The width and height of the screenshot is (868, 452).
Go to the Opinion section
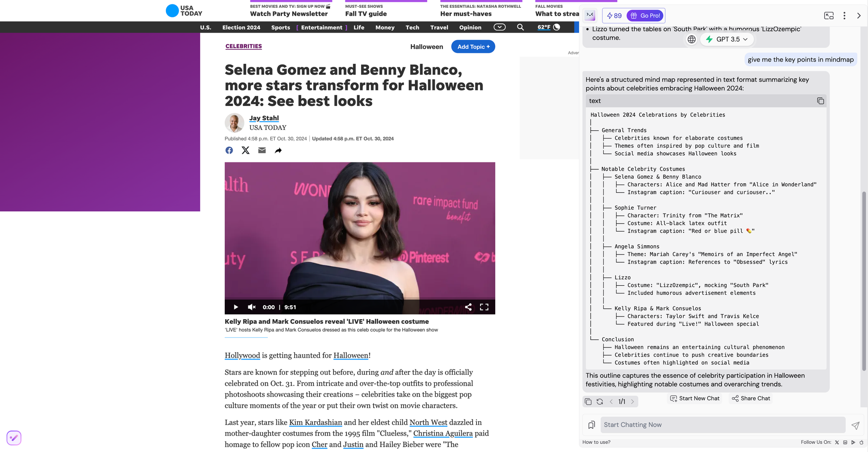pos(470,27)
